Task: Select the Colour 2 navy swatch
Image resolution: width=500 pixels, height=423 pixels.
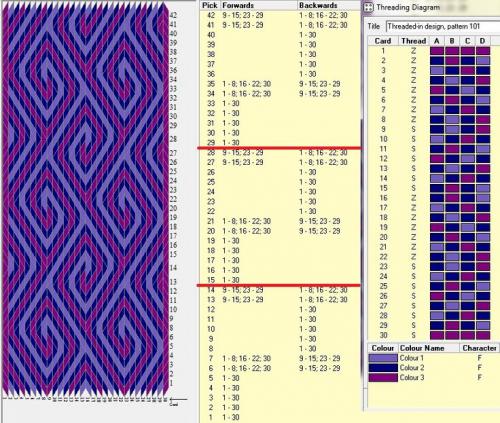Action: click(x=383, y=368)
